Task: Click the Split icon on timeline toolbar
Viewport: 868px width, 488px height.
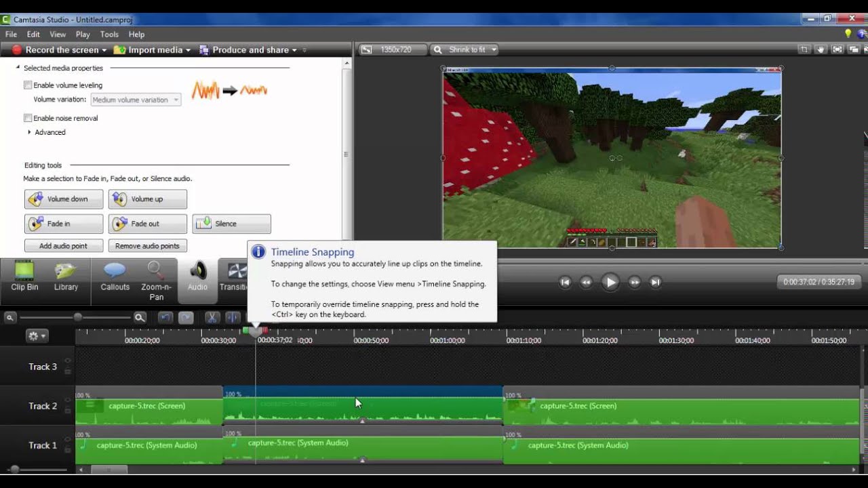Action: (x=232, y=317)
